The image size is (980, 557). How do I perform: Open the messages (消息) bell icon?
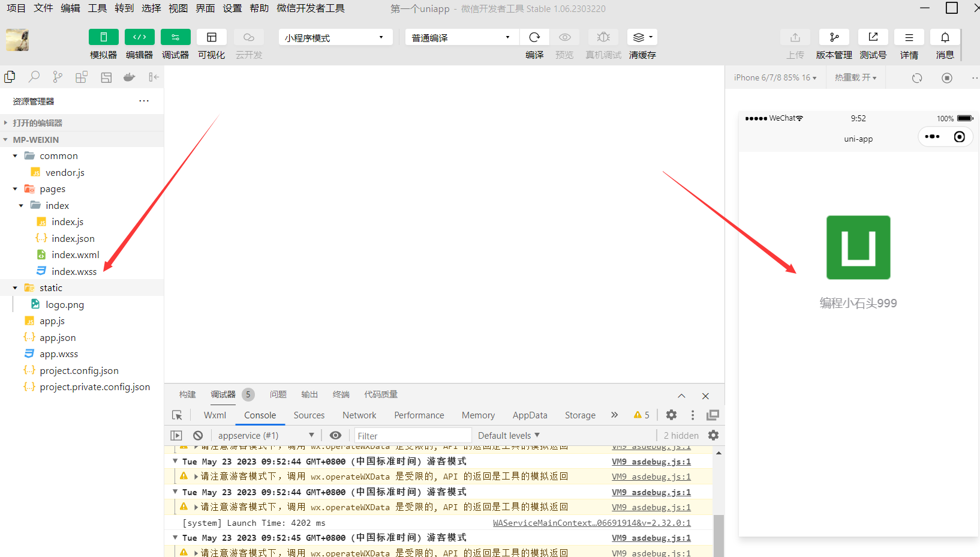(x=945, y=37)
